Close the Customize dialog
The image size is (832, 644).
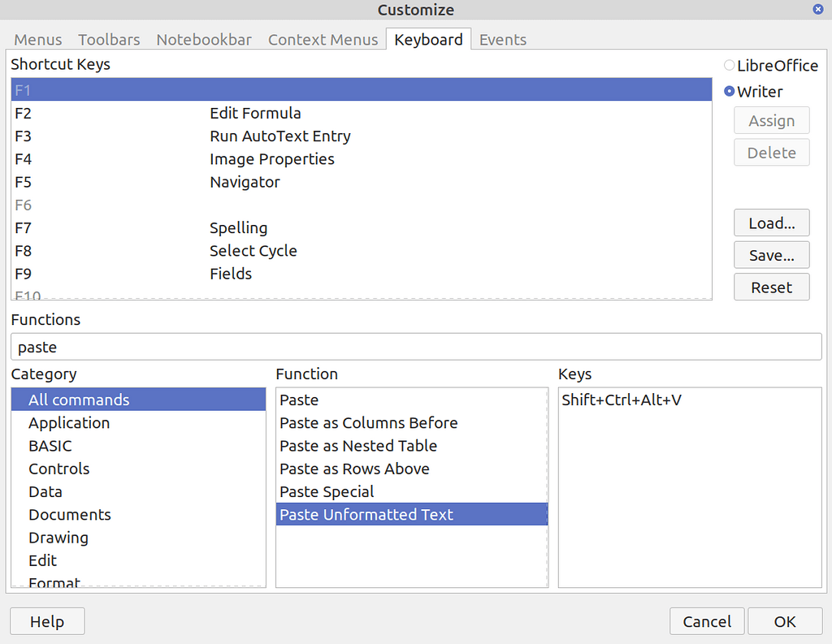707,621
